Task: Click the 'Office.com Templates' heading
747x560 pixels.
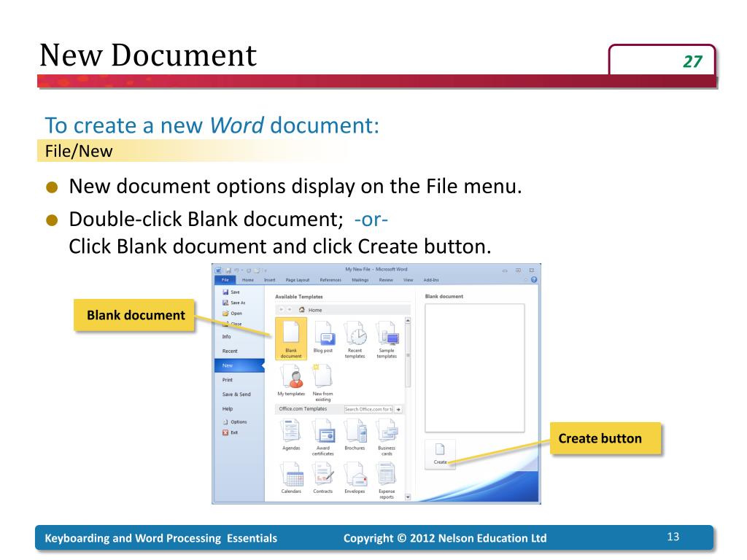Action: [303, 409]
